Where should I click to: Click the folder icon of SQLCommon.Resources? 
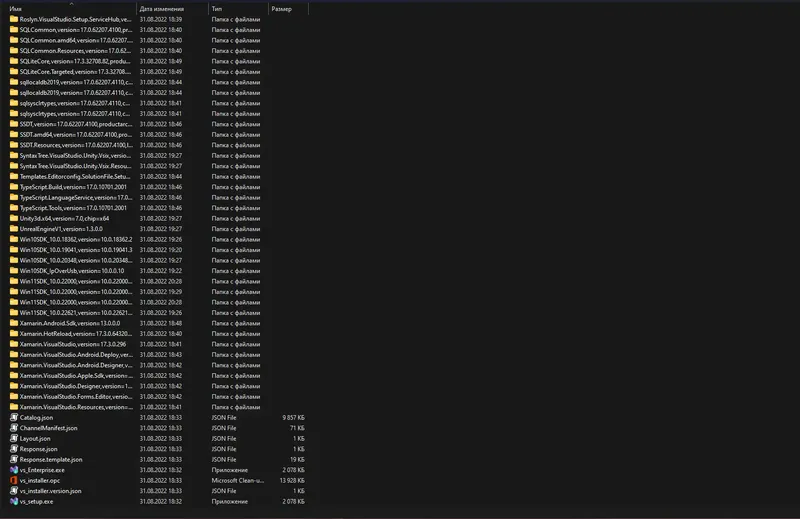14,51
